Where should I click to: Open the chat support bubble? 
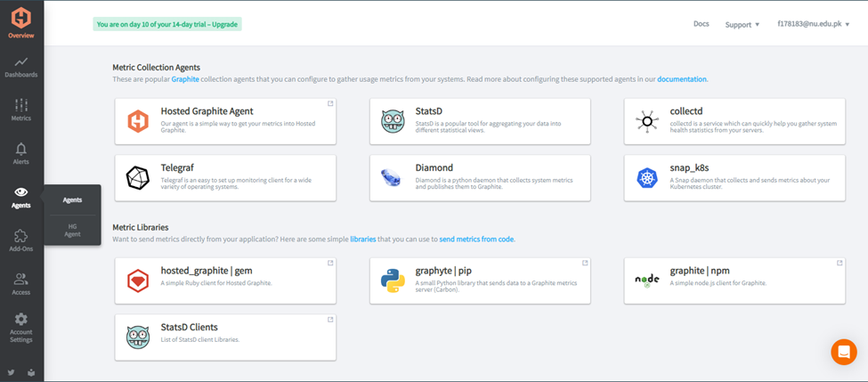coord(844,352)
